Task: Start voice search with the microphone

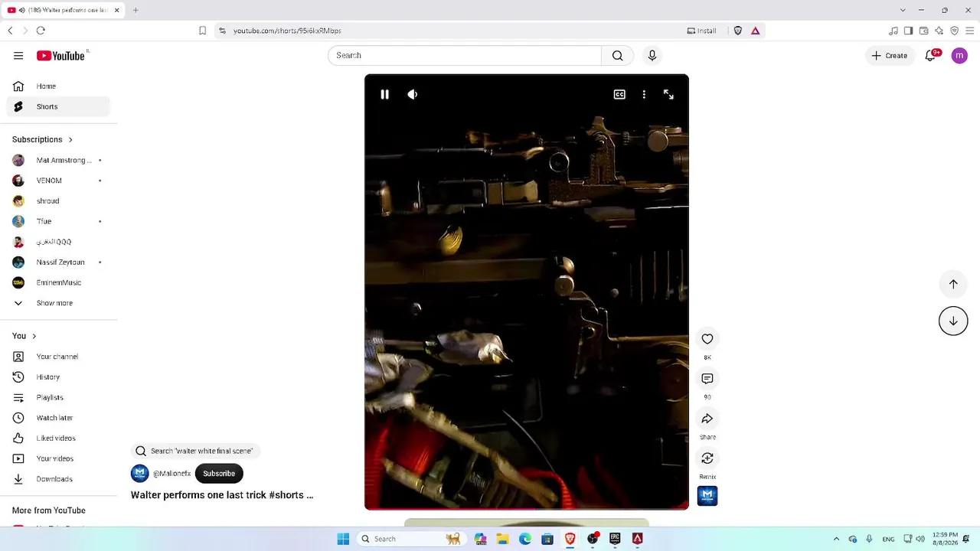Action: click(652, 55)
